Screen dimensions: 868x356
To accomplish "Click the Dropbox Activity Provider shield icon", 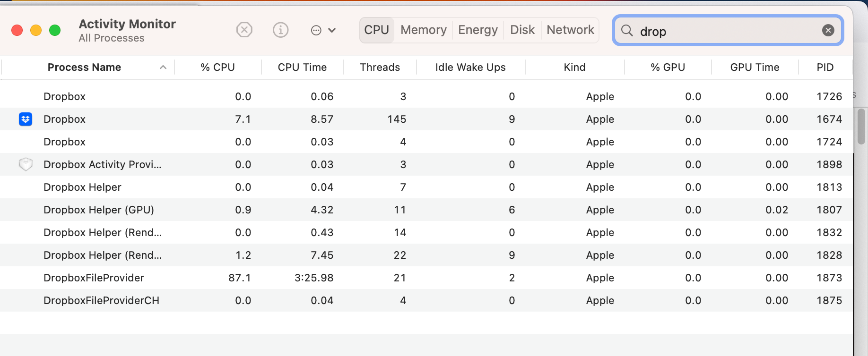I will pyautogui.click(x=26, y=164).
